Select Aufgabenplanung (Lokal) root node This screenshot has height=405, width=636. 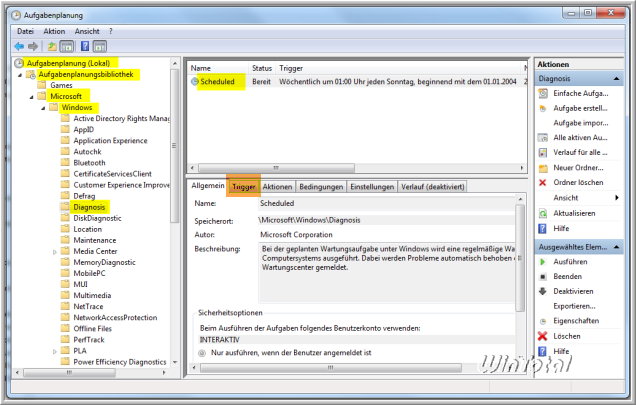68,63
